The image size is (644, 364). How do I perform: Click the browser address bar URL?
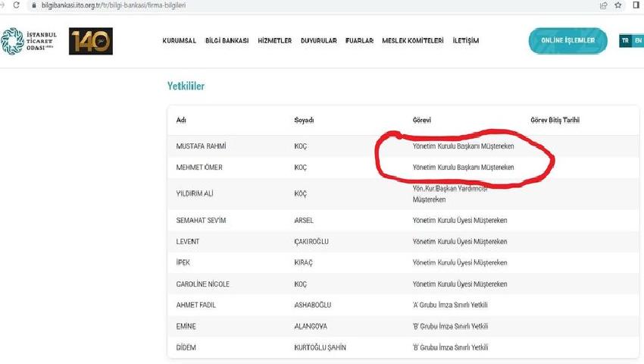pos(114,5)
